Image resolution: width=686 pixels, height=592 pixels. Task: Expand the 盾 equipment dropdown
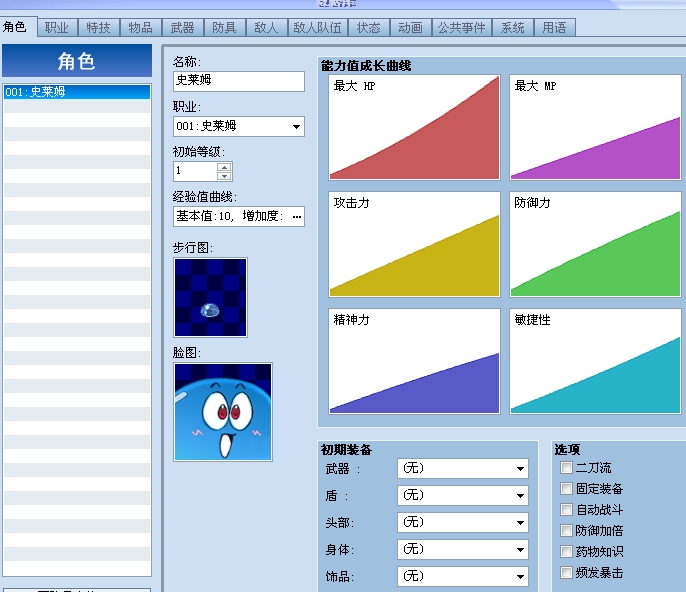[463, 496]
